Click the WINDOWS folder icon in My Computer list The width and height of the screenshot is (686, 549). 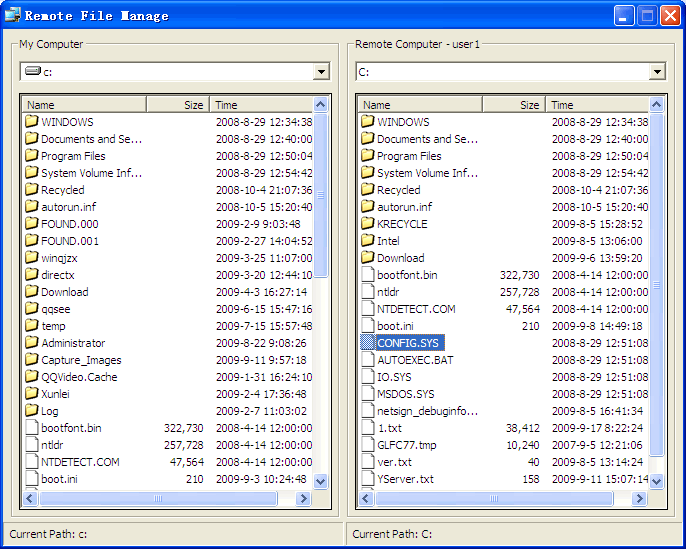pos(31,122)
